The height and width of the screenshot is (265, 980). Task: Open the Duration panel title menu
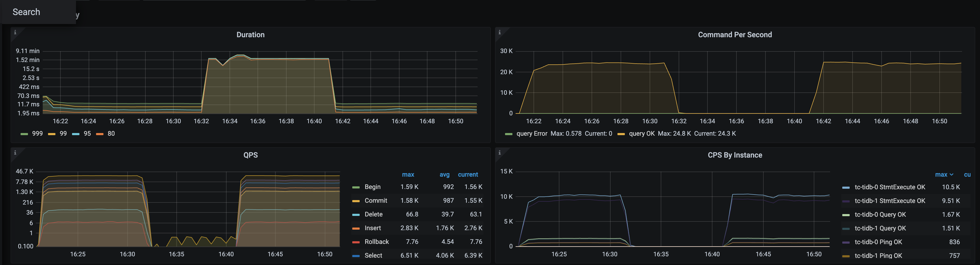click(250, 35)
